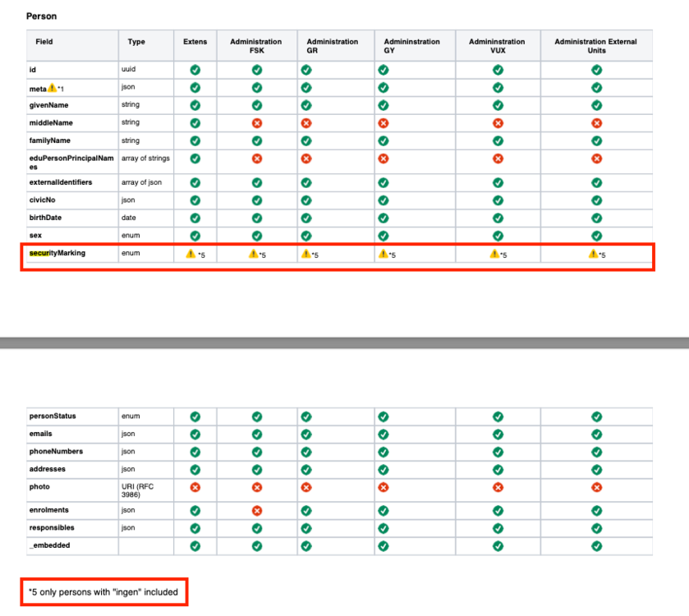Click the green check for id under Extens
The width and height of the screenshot is (689, 616).
coord(195,70)
